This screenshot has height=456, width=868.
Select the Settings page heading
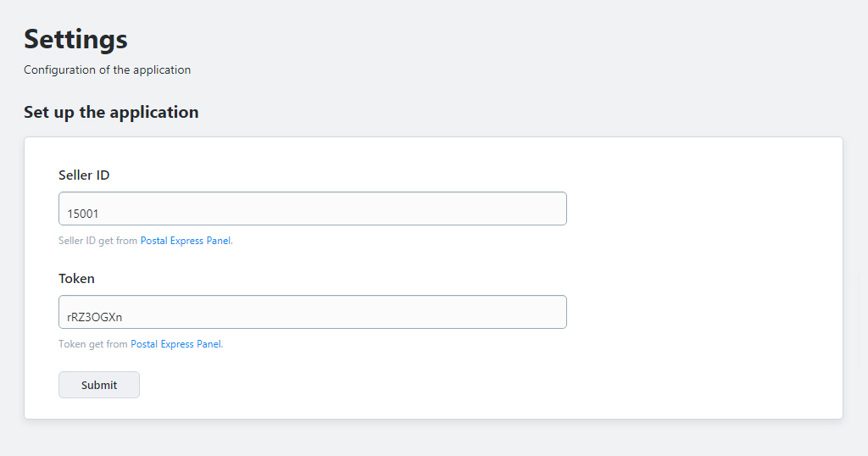[75, 40]
